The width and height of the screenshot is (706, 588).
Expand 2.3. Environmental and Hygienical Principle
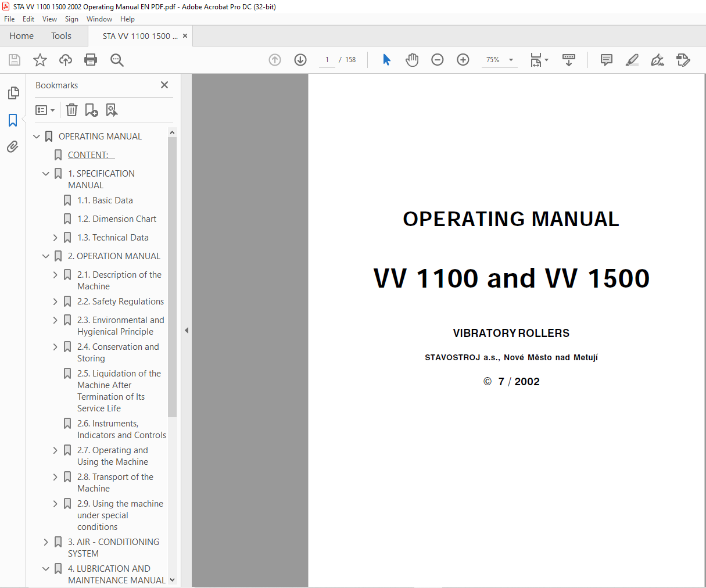[55, 320]
